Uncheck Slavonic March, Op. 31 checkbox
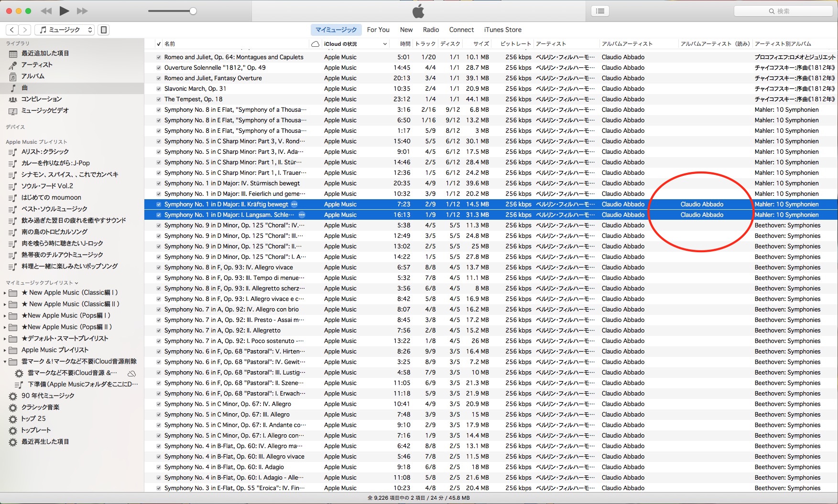 pyautogui.click(x=159, y=89)
